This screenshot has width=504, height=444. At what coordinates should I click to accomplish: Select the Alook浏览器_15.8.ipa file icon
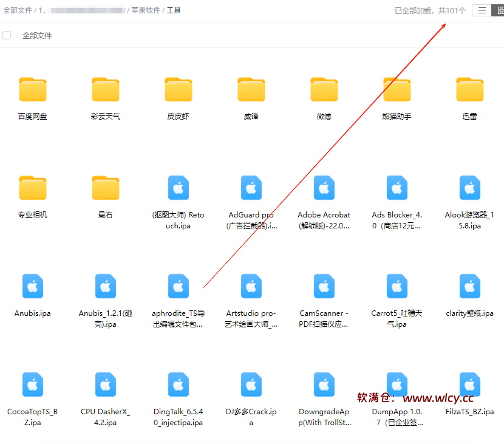coord(469,188)
